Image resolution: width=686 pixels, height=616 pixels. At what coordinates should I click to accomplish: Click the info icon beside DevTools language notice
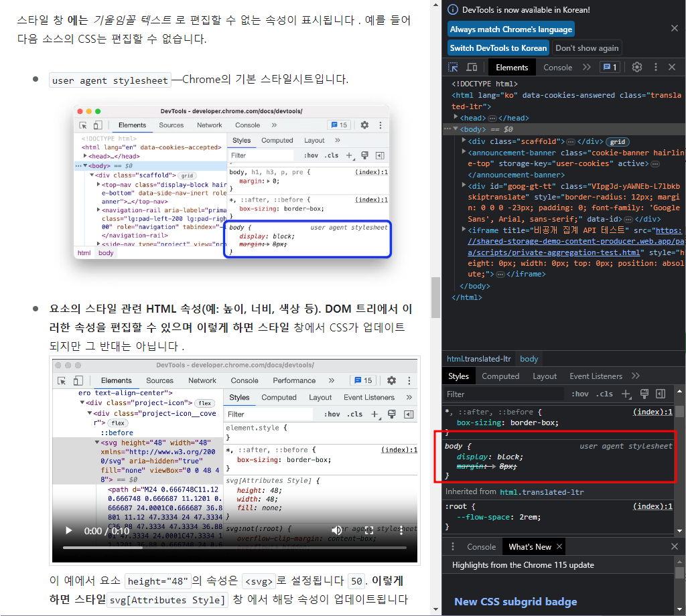click(x=453, y=9)
